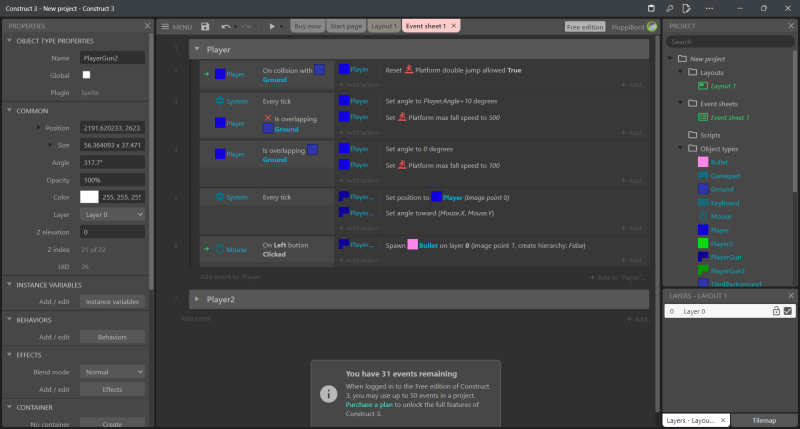Click the Name input field
This screenshot has height=429, width=800.
[112, 58]
